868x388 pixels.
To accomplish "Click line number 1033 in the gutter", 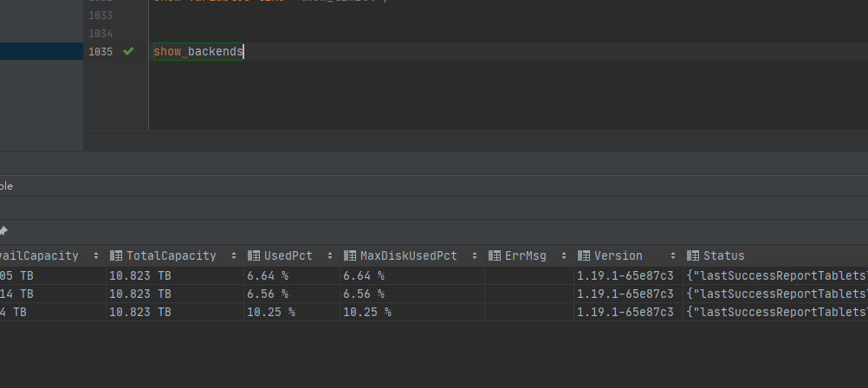I will coord(100,16).
